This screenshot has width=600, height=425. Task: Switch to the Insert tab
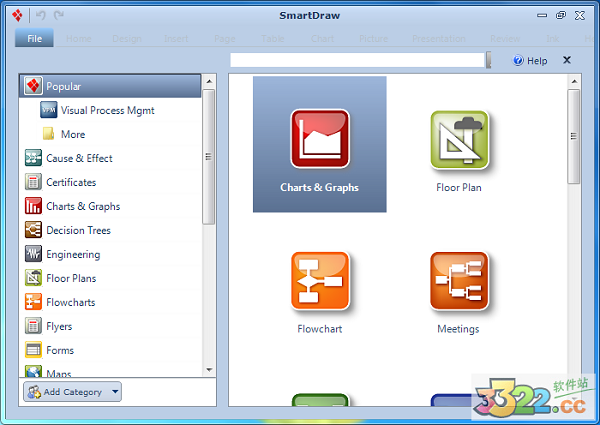[176, 39]
